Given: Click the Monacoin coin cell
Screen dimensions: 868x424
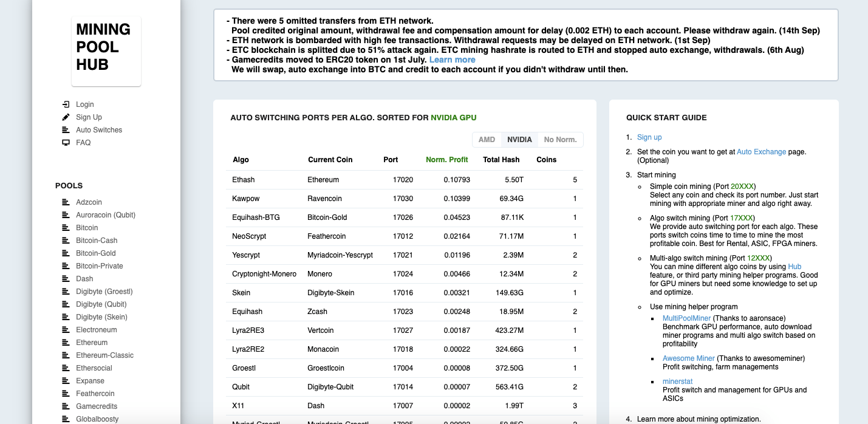Looking at the screenshot, I should click(x=323, y=349).
